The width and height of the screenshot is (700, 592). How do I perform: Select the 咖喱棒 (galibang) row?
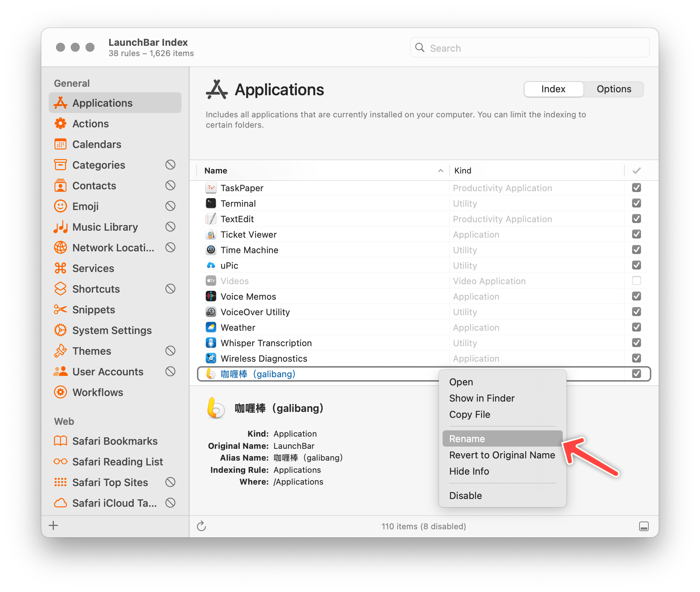pos(424,374)
